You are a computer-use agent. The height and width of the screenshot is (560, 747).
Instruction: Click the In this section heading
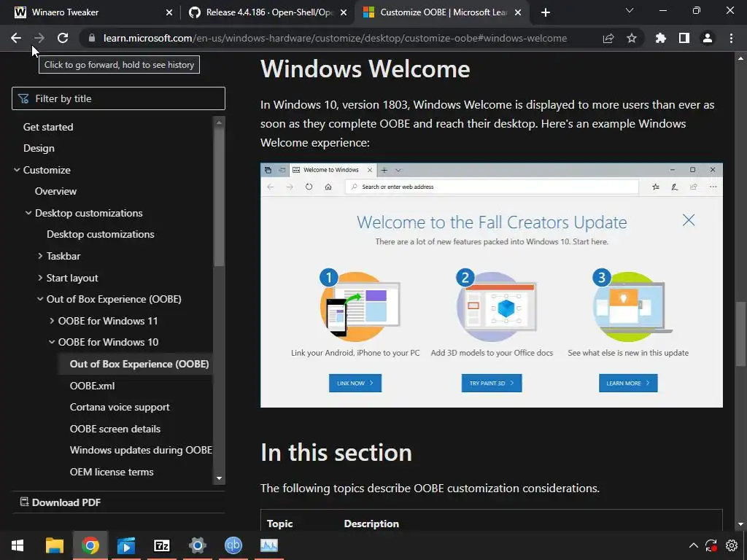(x=336, y=452)
